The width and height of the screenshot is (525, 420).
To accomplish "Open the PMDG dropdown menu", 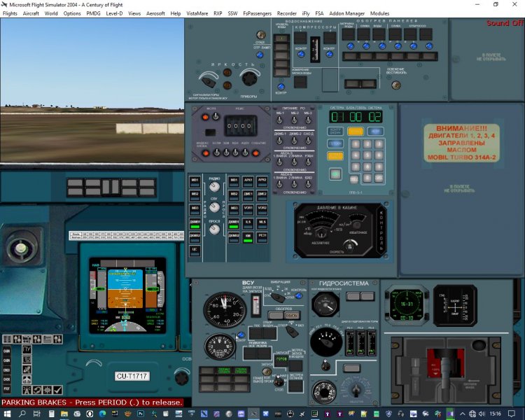I will (93, 13).
